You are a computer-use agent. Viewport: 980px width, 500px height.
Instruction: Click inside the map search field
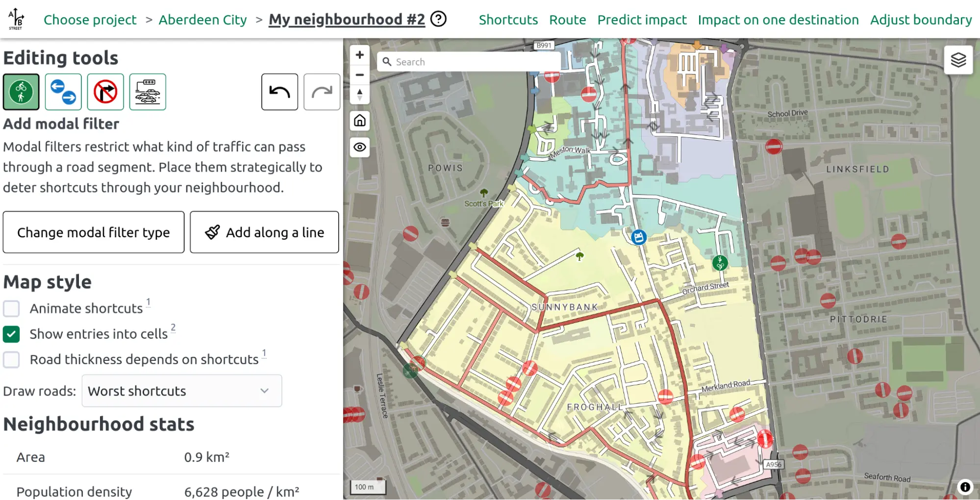tap(468, 61)
